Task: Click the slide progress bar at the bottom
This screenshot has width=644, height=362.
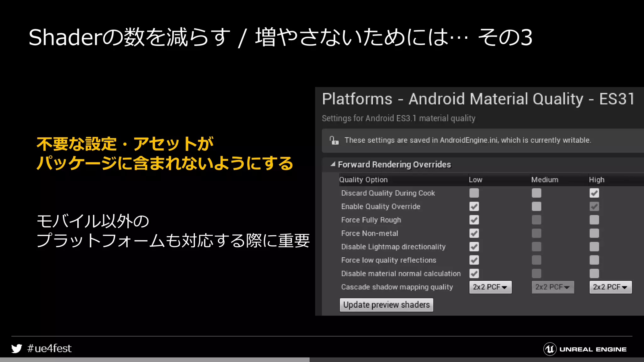Action: point(322,360)
